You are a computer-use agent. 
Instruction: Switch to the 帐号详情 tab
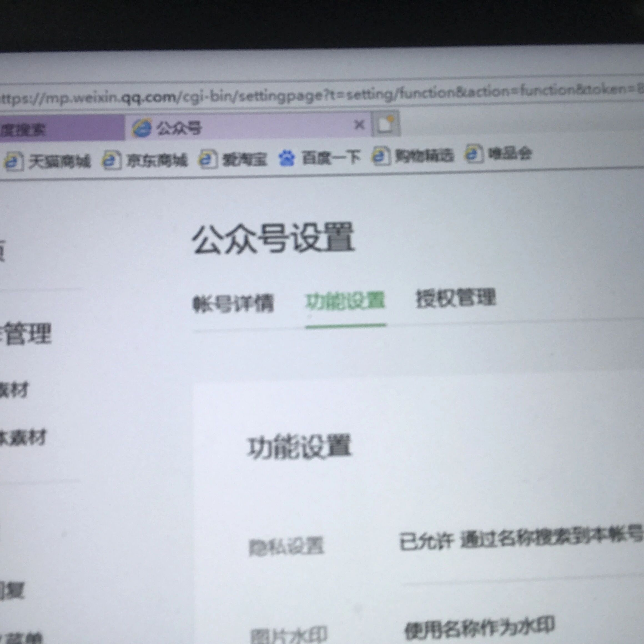point(233,304)
